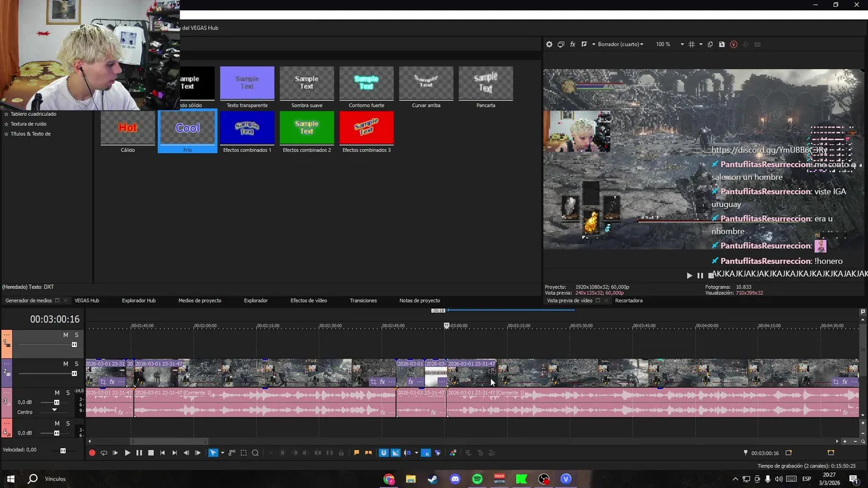The height and width of the screenshot is (488, 868).
Task: Open preview quality Borrador (cuarto) dropdown
Action: tap(620, 44)
